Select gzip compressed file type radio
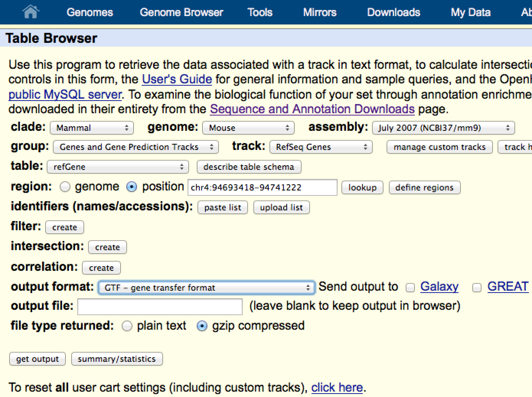 pos(202,326)
